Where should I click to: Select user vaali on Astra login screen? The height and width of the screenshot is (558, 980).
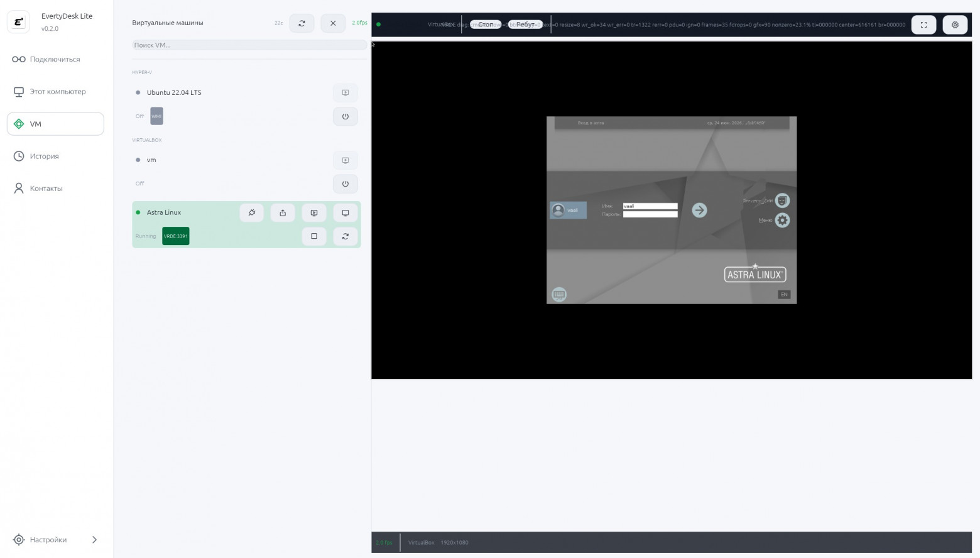[x=568, y=210]
